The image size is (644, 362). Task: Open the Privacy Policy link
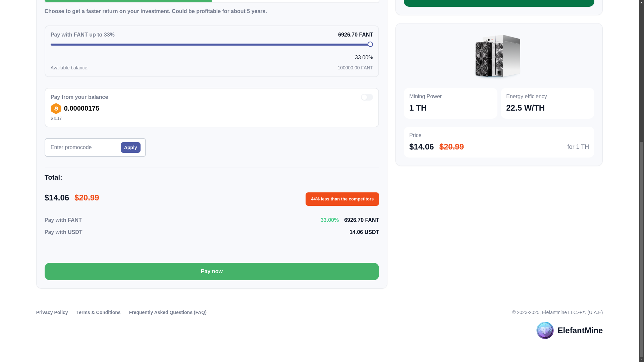point(52,312)
